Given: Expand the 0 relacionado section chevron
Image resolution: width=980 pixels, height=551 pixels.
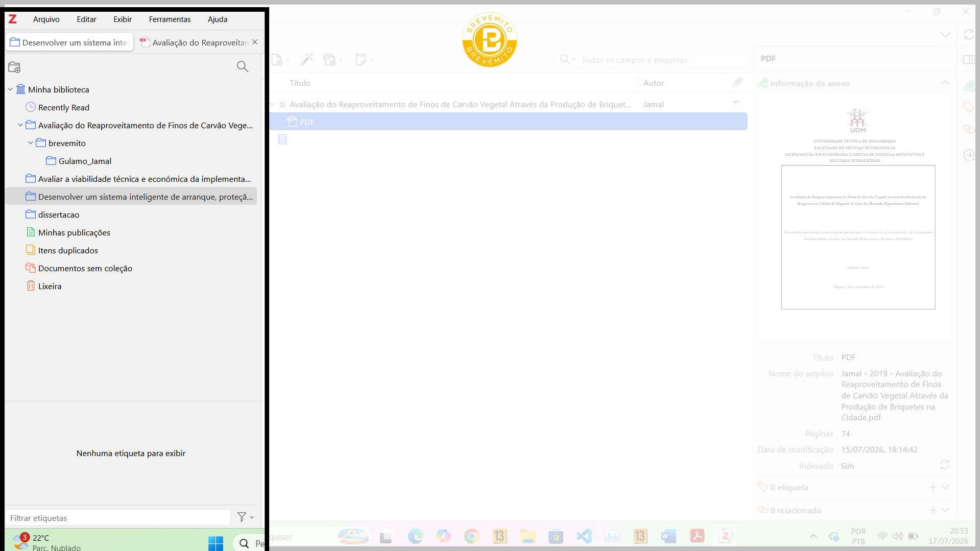Looking at the screenshot, I should [945, 510].
